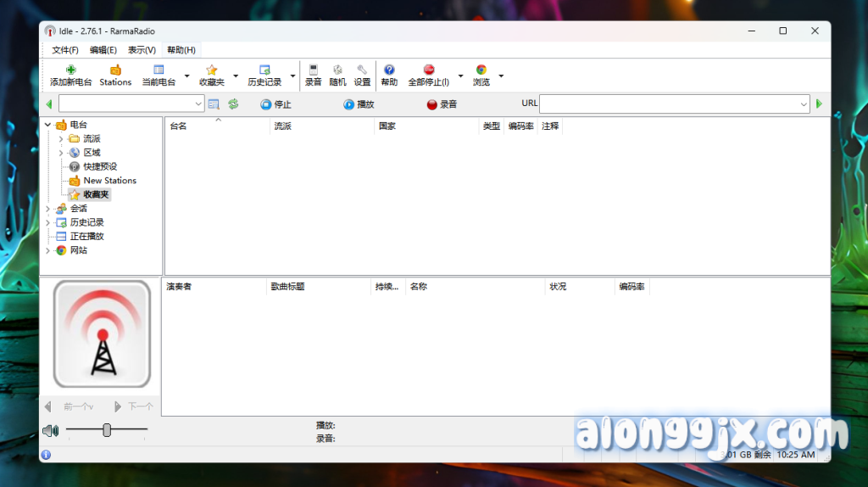The width and height of the screenshot is (868, 487).
Task: Click the station list icon beside the combo box
Action: pos(214,104)
